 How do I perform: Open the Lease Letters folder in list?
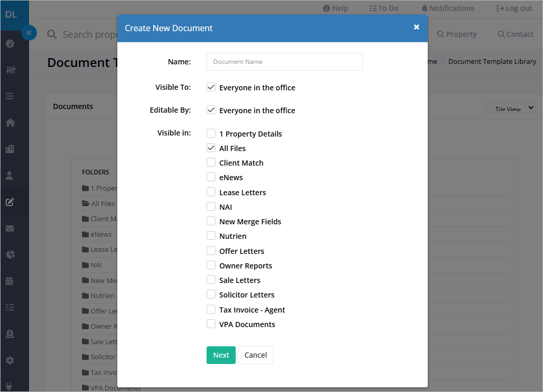(x=100, y=249)
